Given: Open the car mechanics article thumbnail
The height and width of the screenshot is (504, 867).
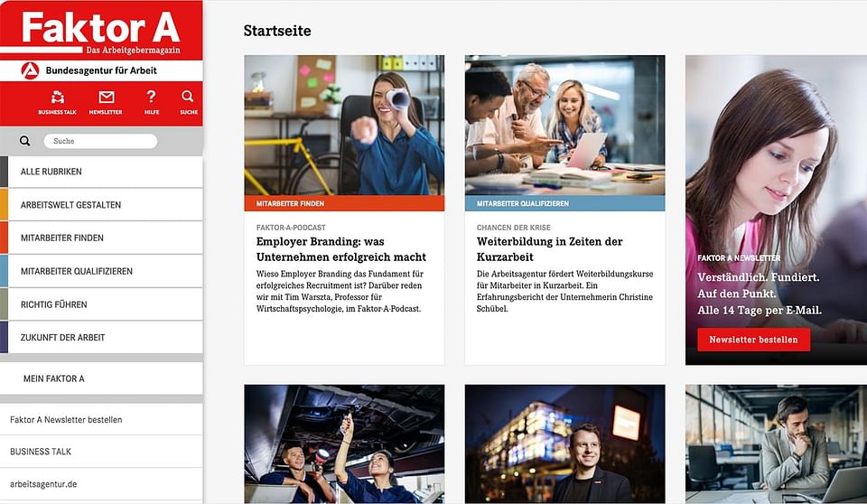Looking at the screenshot, I should click(x=344, y=443).
